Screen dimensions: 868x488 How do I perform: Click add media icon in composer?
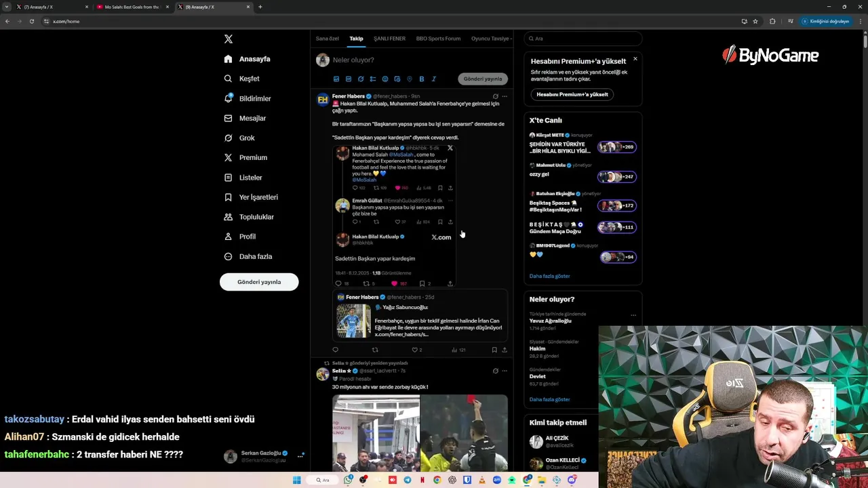pyautogui.click(x=336, y=79)
